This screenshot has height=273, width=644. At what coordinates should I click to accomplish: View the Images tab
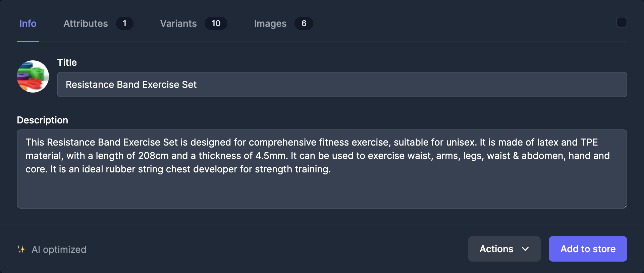coord(270,23)
